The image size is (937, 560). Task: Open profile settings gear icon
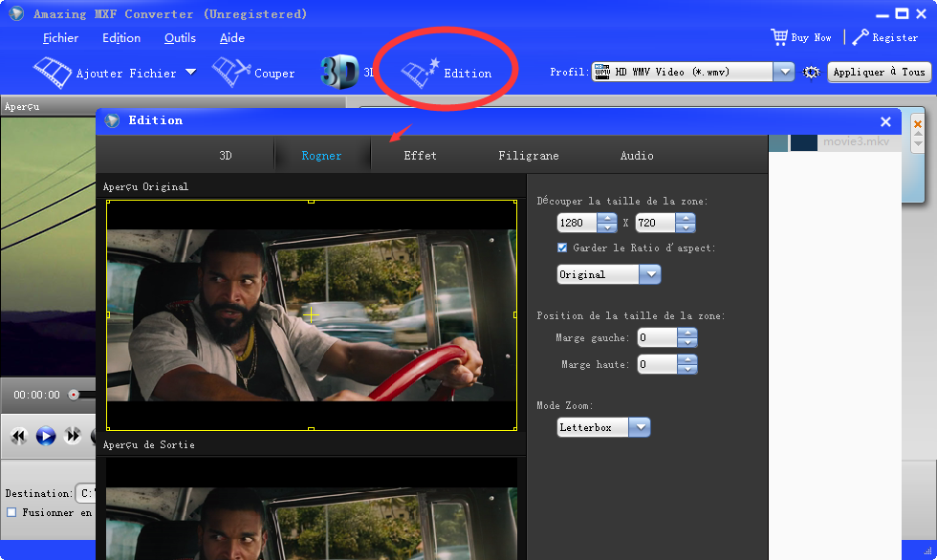[x=811, y=73]
